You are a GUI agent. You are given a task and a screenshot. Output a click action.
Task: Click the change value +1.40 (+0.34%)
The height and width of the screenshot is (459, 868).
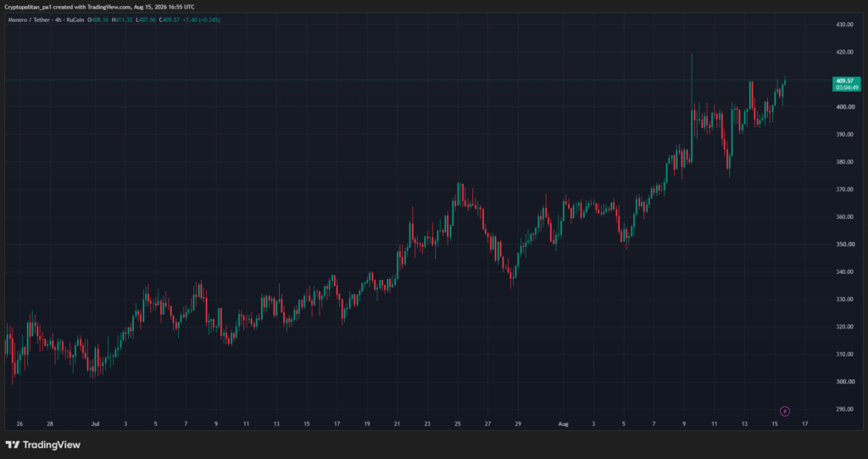click(202, 20)
